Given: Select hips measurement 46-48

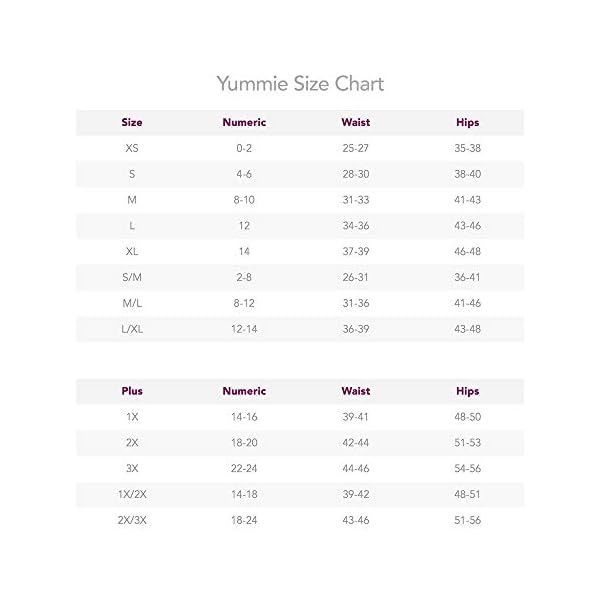Looking at the screenshot, I should pyautogui.click(x=468, y=251).
